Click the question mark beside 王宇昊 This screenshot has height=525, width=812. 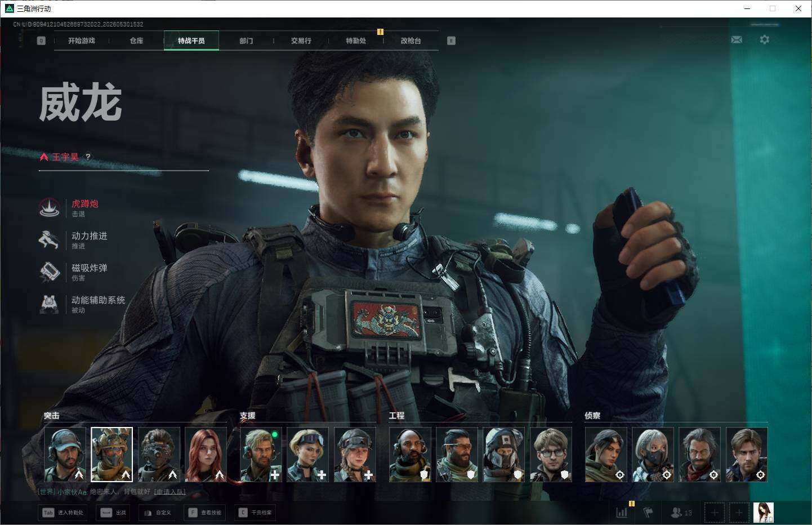pos(88,157)
